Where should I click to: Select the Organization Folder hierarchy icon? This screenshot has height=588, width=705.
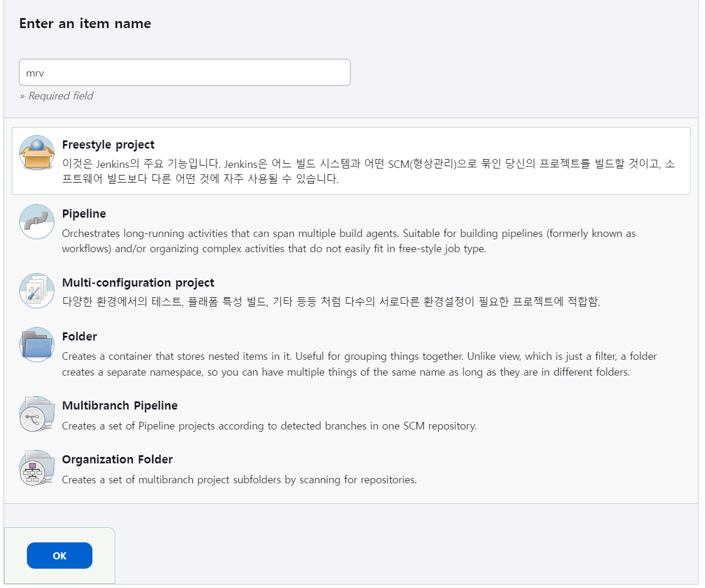(37, 467)
